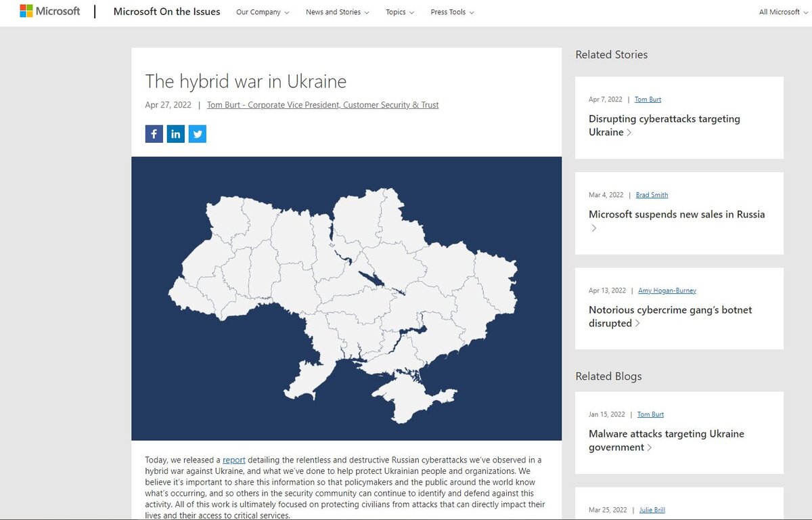This screenshot has height=520, width=812.
Task: Click the article title The hybrid war in Ukraine
Action: (246, 81)
